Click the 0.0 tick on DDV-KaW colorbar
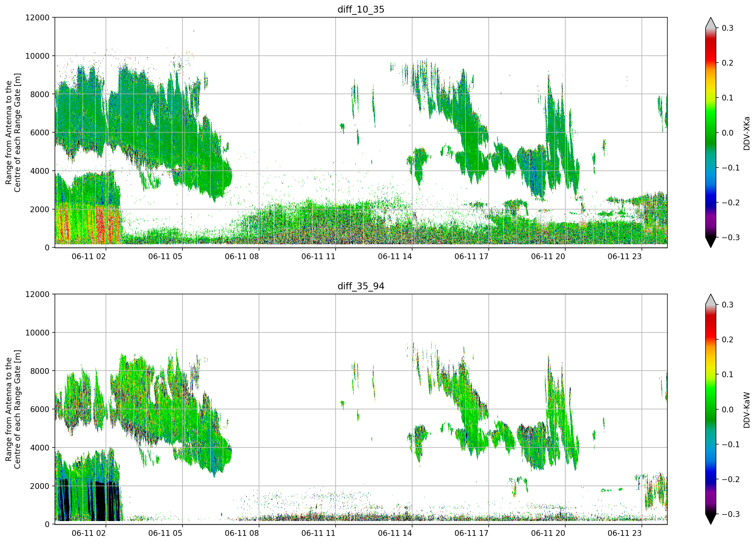Viewport: 756px width, 543px height. pos(727,410)
